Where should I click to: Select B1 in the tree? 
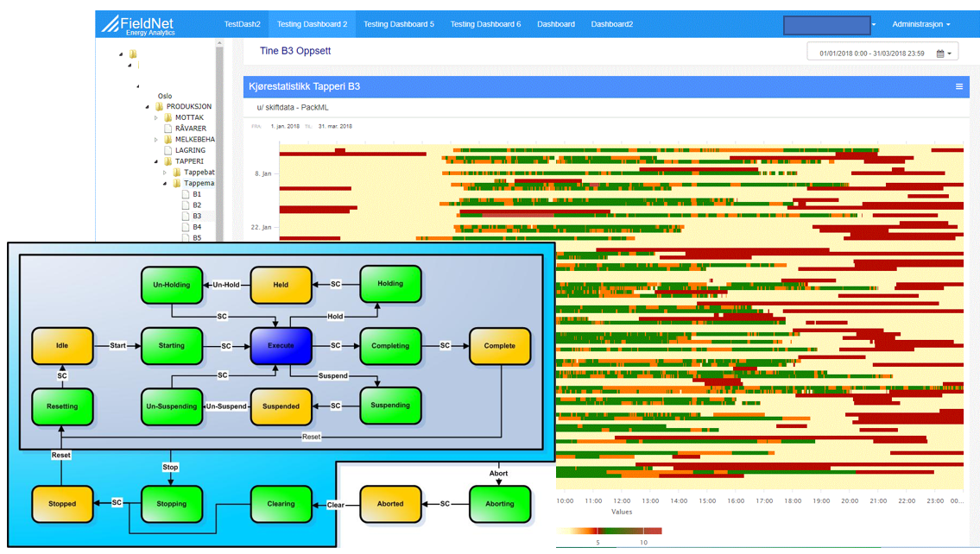pyautogui.click(x=197, y=194)
